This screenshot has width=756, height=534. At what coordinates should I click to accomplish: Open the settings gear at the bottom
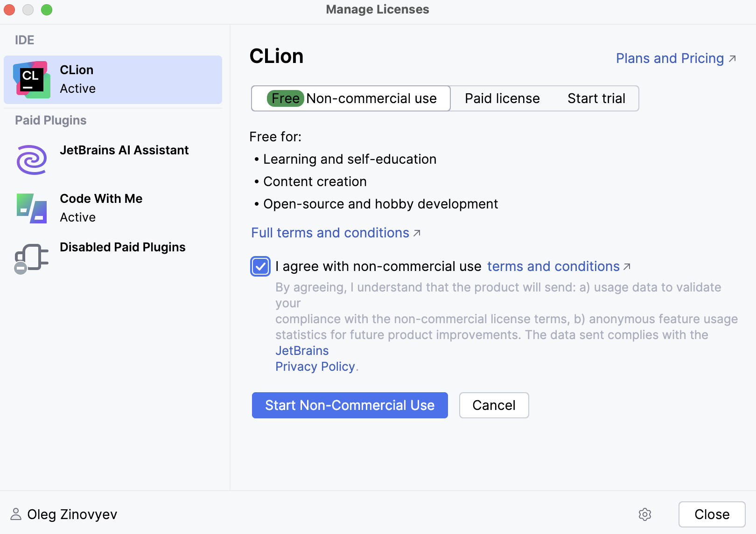tap(644, 514)
